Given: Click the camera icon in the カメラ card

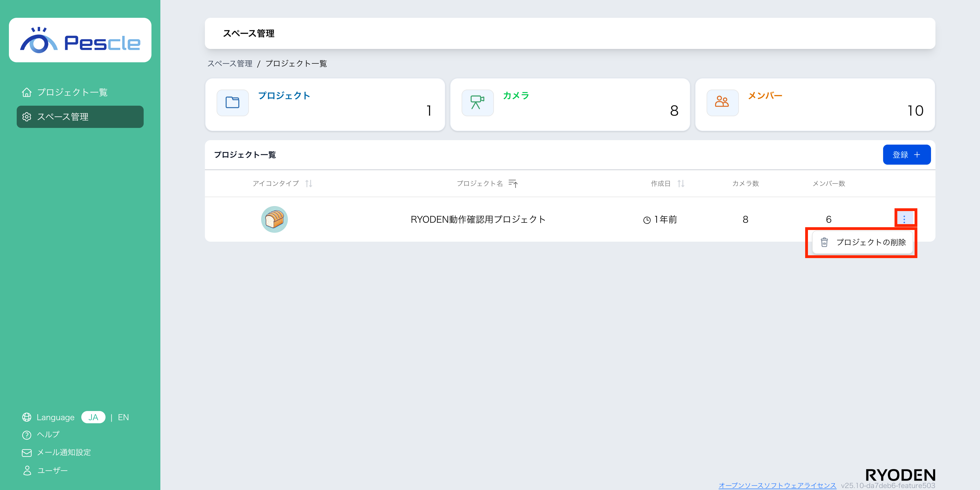Looking at the screenshot, I should [x=477, y=103].
